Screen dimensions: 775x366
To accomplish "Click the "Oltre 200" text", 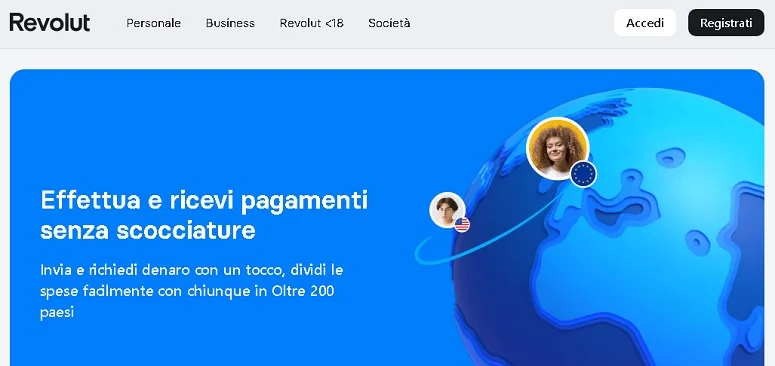I will click(303, 291).
